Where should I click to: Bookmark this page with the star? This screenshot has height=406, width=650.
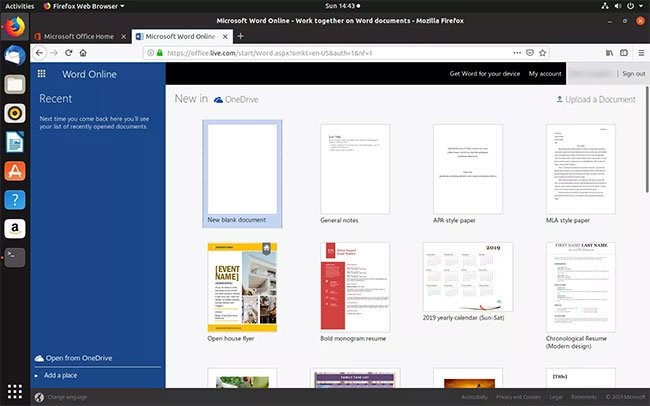point(543,53)
